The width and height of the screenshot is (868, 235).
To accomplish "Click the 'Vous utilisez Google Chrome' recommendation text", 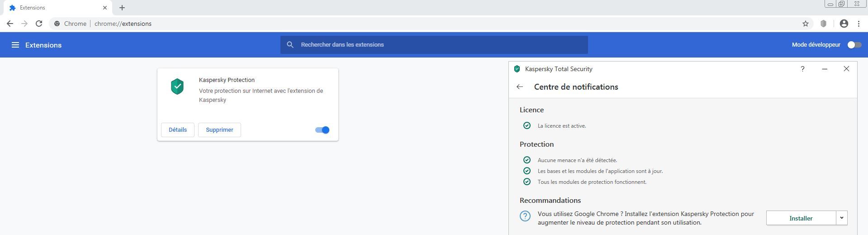I will [x=646, y=218].
